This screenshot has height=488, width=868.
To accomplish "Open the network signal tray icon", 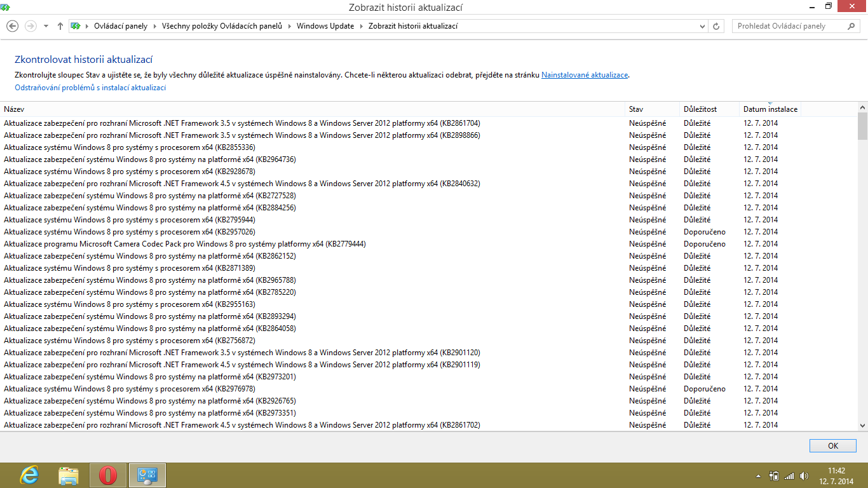I will point(789,475).
